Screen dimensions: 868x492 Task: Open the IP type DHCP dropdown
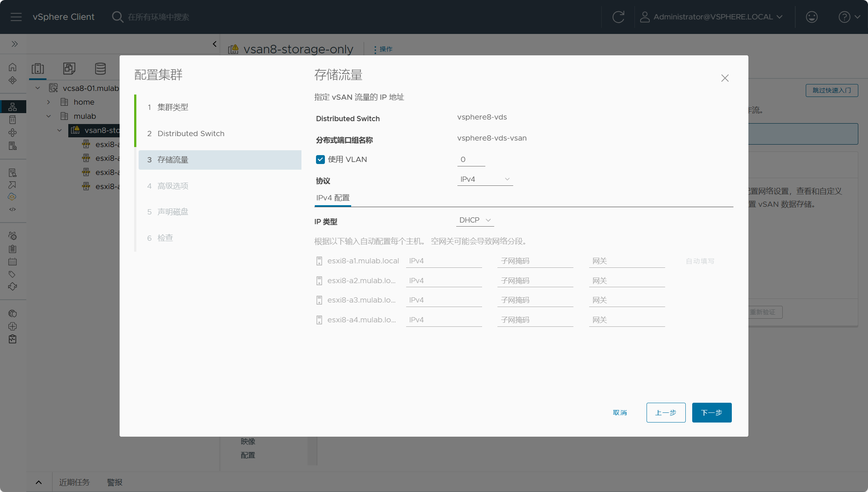475,220
